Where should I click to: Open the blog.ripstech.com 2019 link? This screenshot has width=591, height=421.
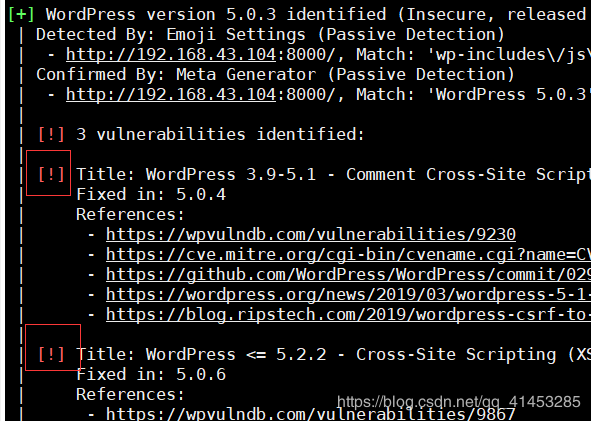pyautogui.click(x=348, y=314)
